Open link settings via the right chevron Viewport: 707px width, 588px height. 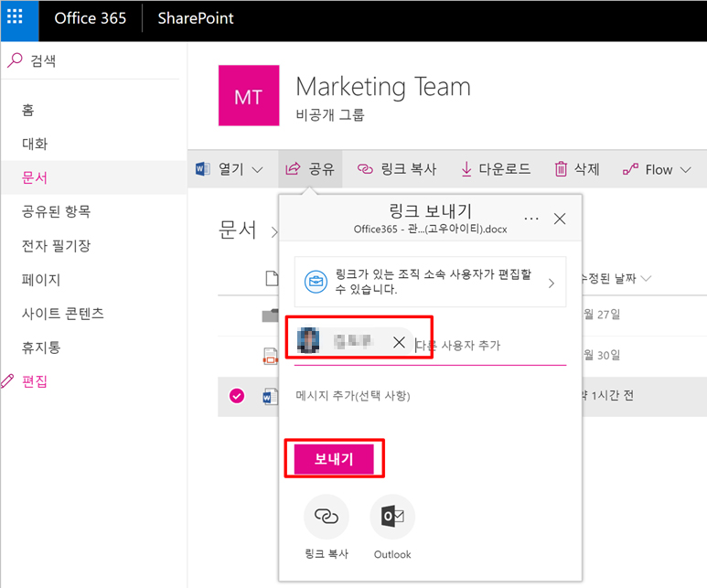(x=551, y=283)
